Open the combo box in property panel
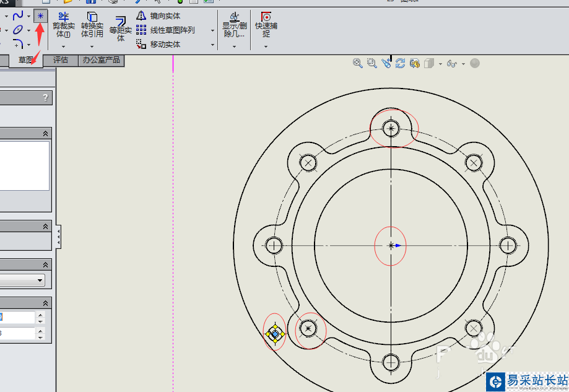 [40, 281]
